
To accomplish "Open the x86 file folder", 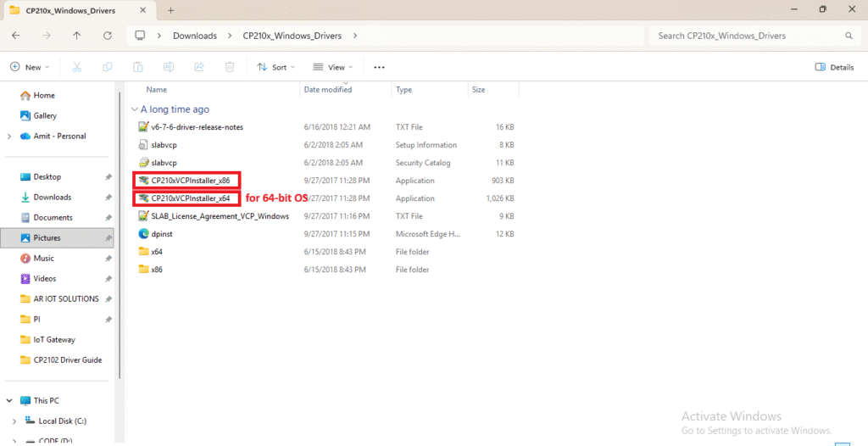I will point(157,270).
